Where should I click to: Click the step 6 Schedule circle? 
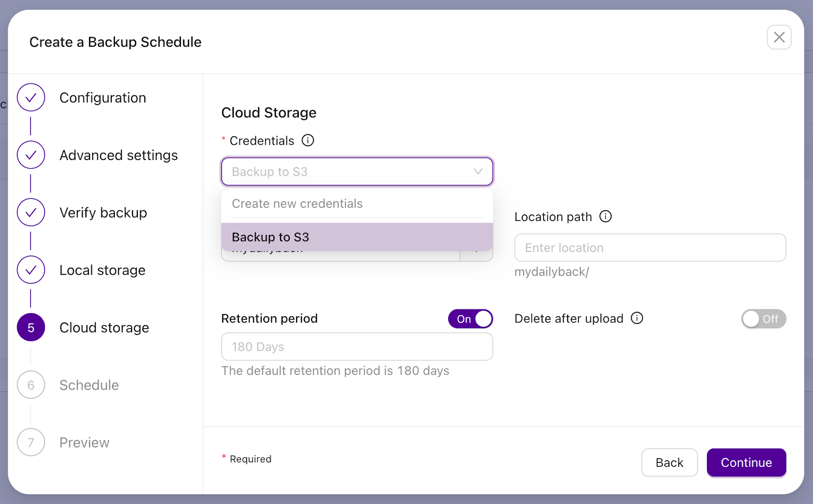pos(31,385)
